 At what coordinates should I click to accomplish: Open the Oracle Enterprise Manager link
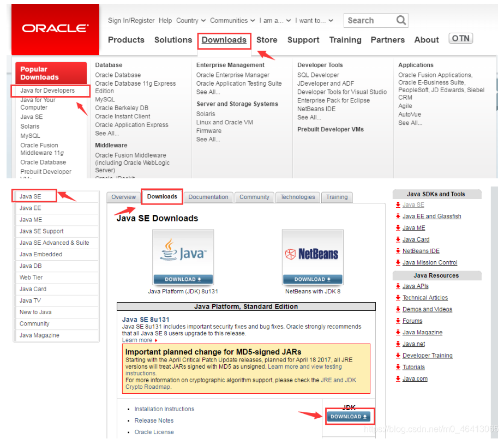pyautogui.click(x=233, y=75)
